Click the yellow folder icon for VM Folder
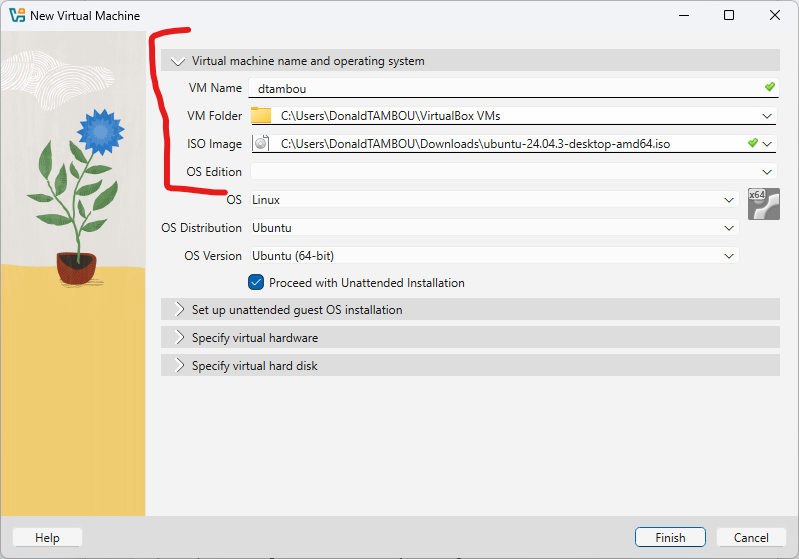This screenshot has width=799, height=559. click(x=261, y=115)
